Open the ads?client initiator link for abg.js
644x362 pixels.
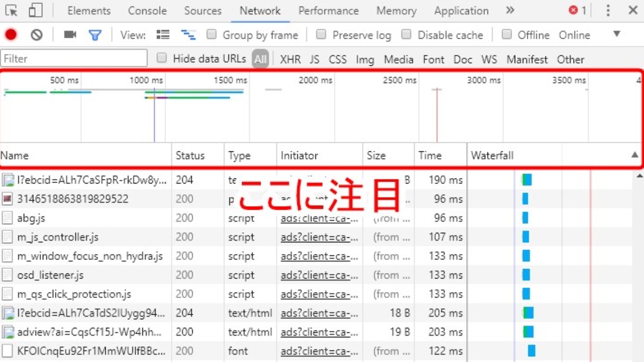tap(319, 218)
